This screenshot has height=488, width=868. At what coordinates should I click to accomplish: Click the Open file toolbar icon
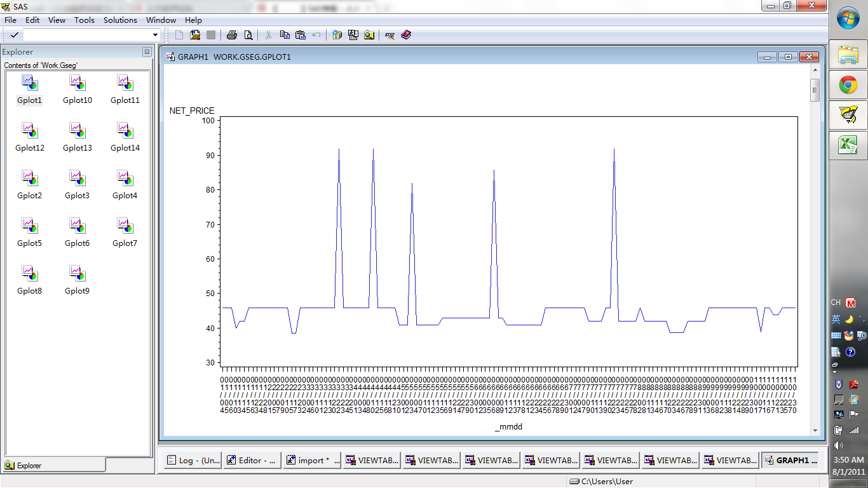[x=195, y=35]
